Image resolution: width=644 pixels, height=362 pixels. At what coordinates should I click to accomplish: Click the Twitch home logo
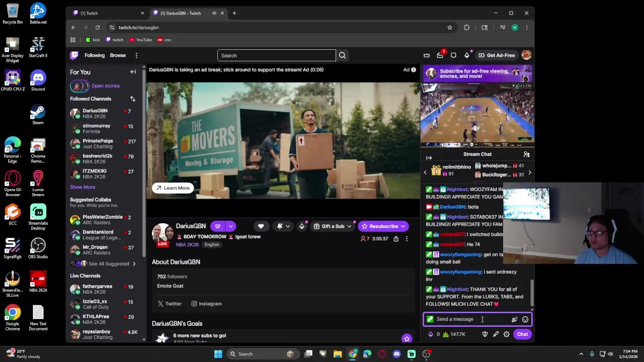tap(74, 55)
